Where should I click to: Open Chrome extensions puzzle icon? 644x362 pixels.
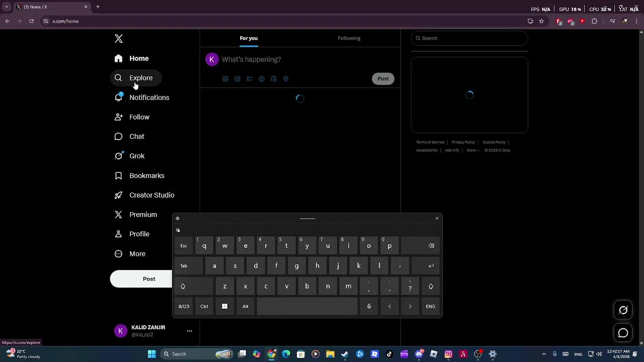595,21
